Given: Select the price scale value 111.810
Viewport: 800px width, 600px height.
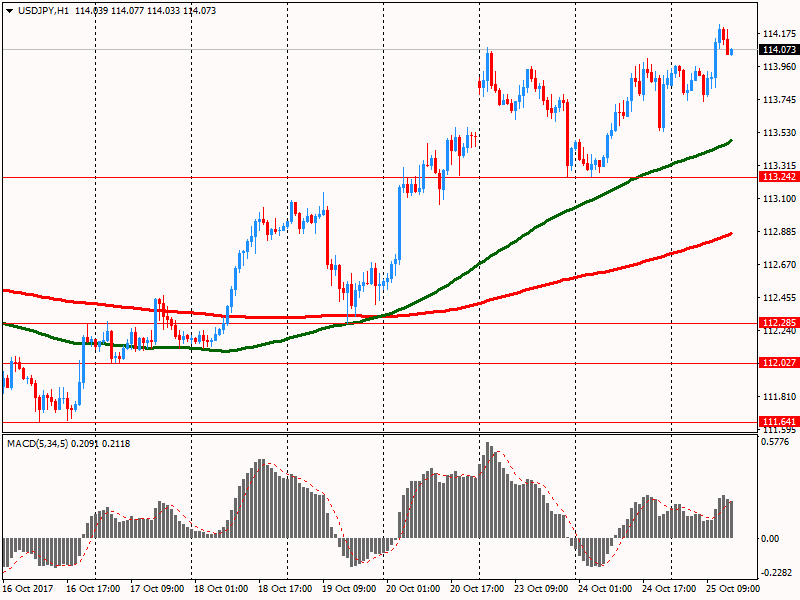Looking at the screenshot, I should click(x=779, y=396).
